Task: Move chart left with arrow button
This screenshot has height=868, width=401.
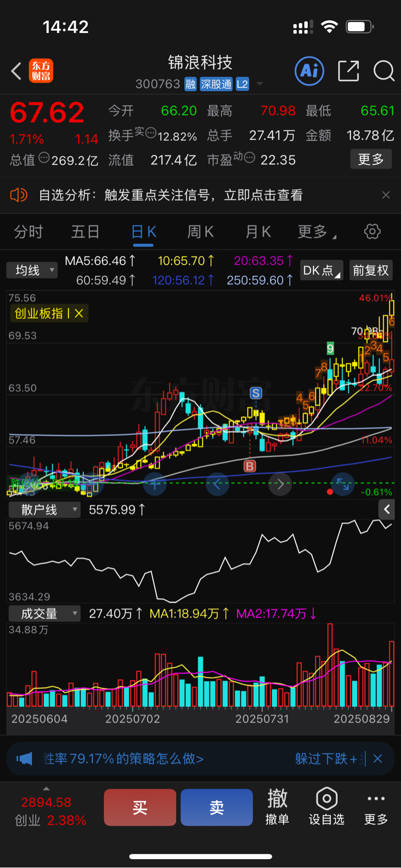Action: pos(217,485)
